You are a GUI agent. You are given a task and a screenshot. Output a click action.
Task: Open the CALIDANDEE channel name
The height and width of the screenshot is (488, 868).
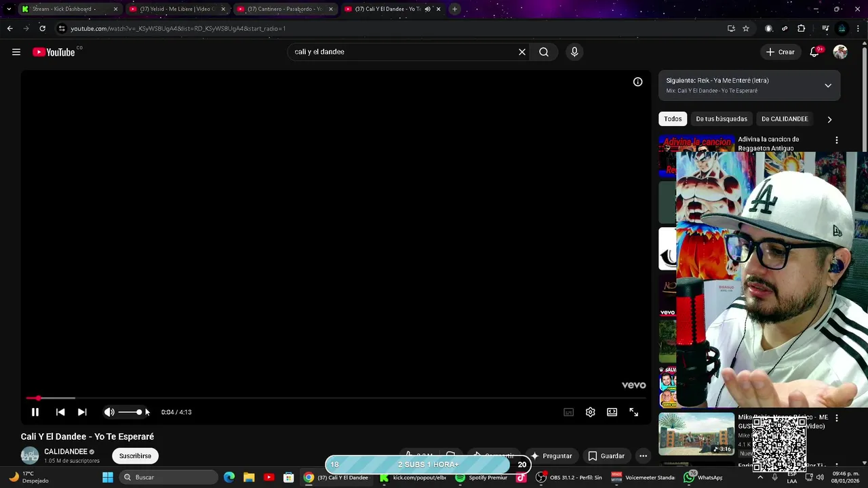pos(65,451)
